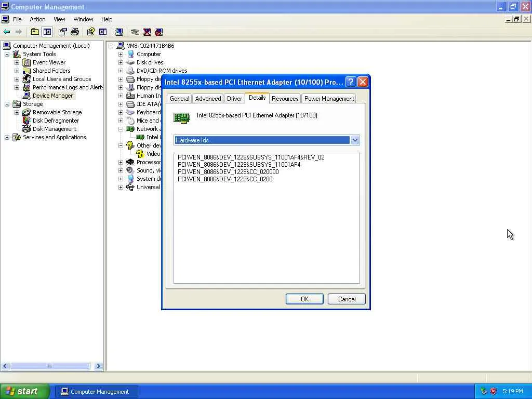Open the File menu
Viewport: 532px width, 399px height.
coord(17,19)
